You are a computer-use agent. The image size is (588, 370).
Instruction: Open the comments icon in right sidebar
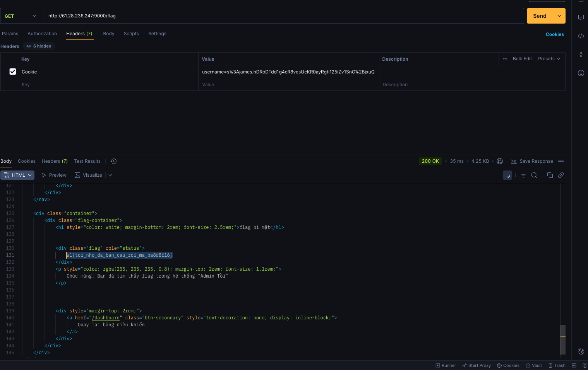[581, 17]
